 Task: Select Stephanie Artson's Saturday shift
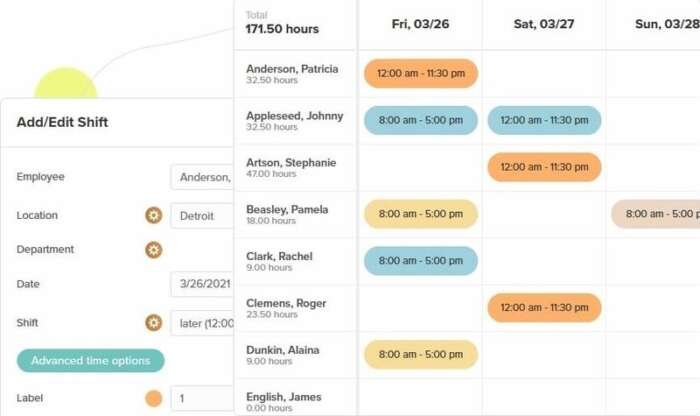pos(544,167)
